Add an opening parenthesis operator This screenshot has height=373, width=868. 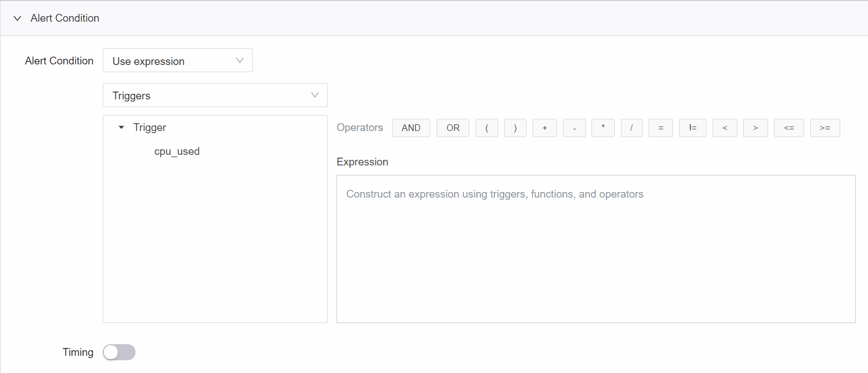[486, 128]
